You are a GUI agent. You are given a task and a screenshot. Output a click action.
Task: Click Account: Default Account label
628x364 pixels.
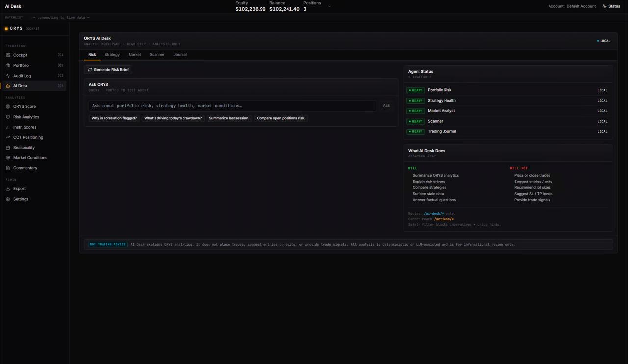click(572, 6)
